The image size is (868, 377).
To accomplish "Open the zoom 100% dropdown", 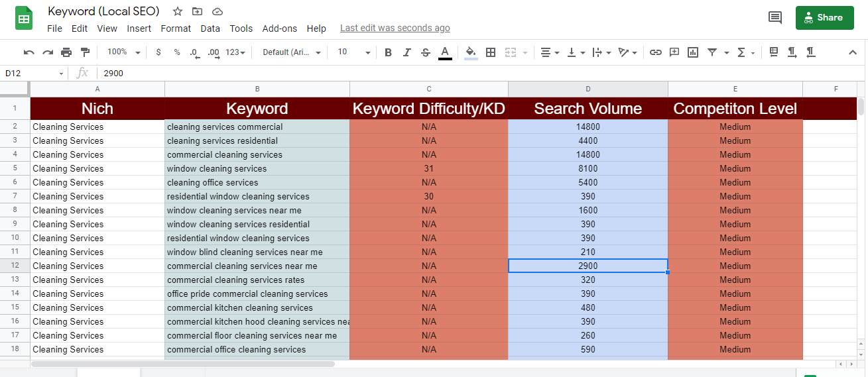I will point(124,52).
